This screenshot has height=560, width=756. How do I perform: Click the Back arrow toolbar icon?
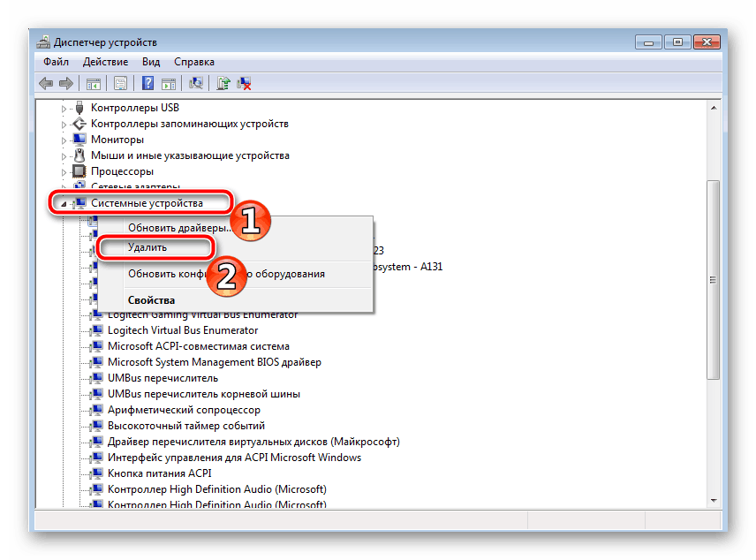pyautogui.click(x=46, y=83)
